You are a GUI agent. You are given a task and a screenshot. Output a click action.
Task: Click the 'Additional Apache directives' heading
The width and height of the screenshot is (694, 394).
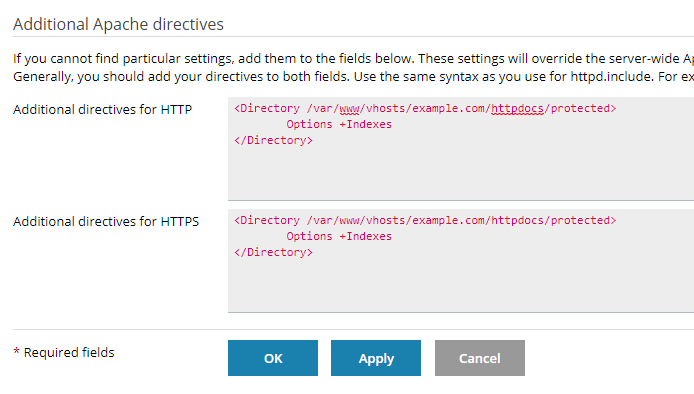pyautogui.click(x=118, y=24)
